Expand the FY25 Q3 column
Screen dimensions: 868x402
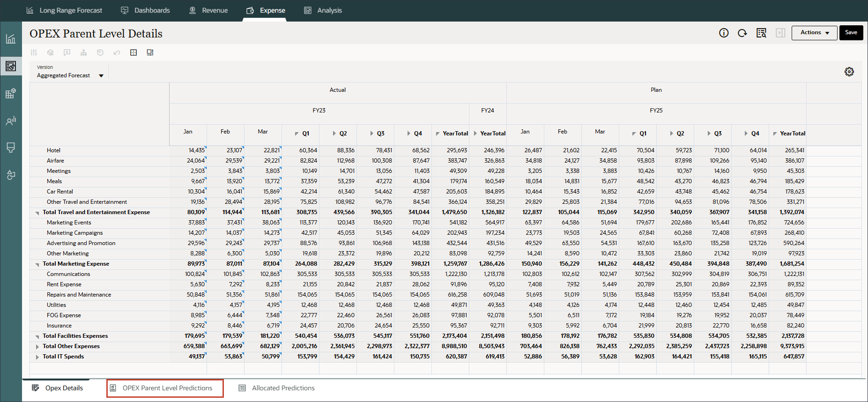pyautogui.click(x=709, y=134)
